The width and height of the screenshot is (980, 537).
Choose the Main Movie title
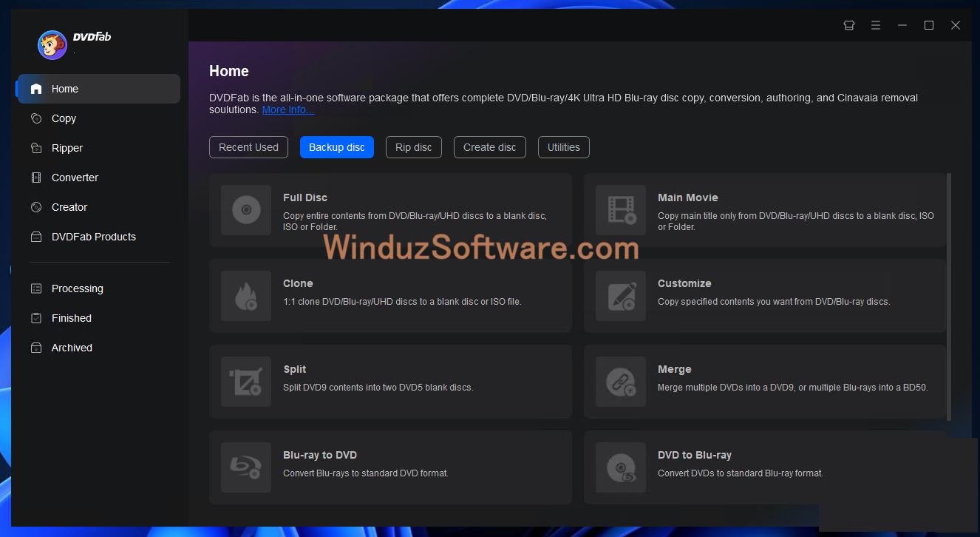[x=688, y=197]
